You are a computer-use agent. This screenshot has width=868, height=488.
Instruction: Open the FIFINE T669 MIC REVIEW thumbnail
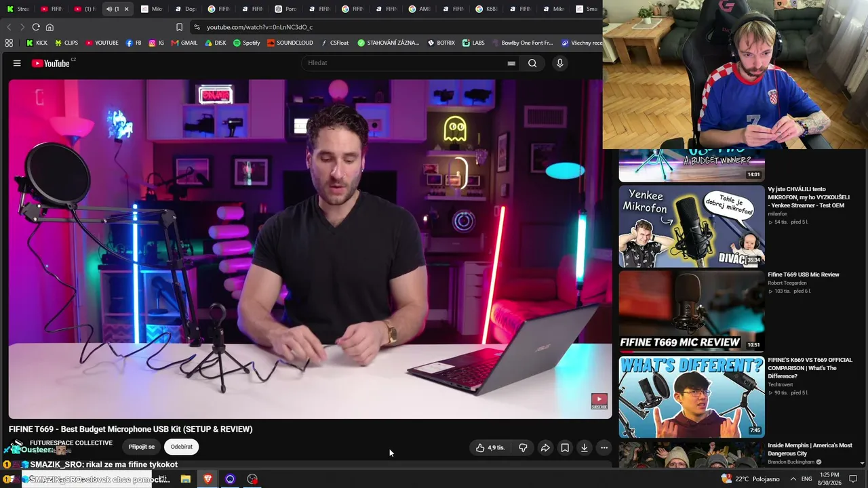pyautogui.click(x=692, y=311)
